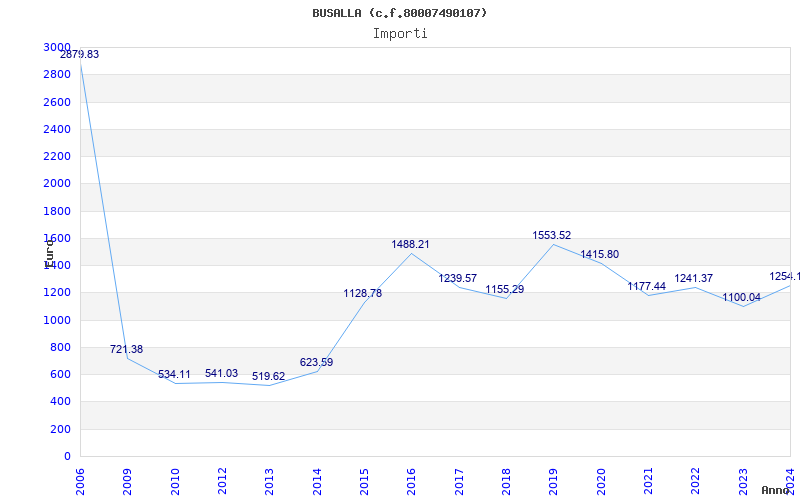
Task: Click the Euro y-axis title
Action: click(49, 254)
